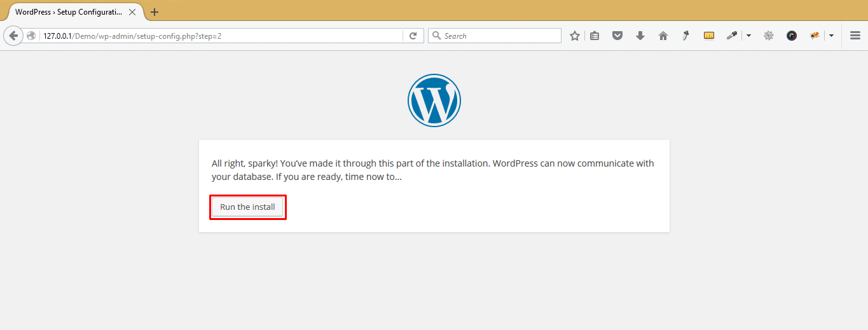Reload the current page
The width and height of the screenshot is (868, 330).
pos(413,36)
